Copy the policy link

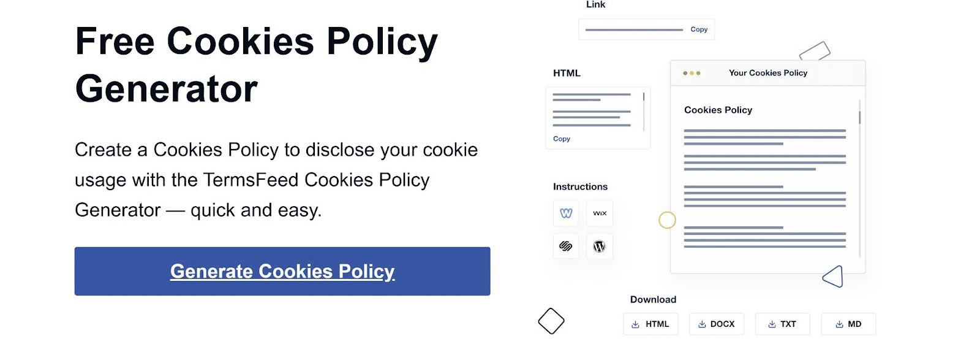click(x=699, y=29)
